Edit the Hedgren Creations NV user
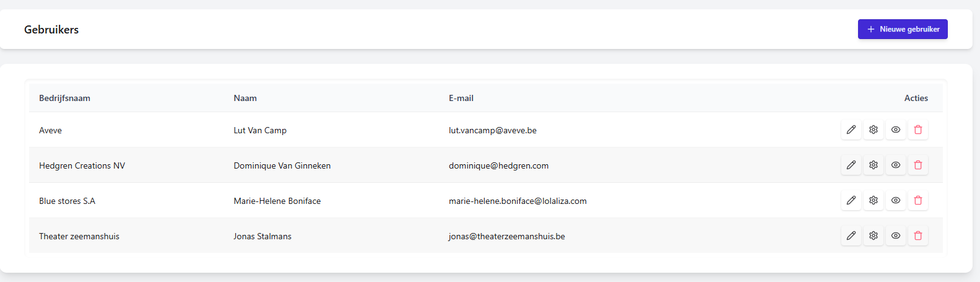The width and height of the screenshot is (980, 282). (851, 165)
